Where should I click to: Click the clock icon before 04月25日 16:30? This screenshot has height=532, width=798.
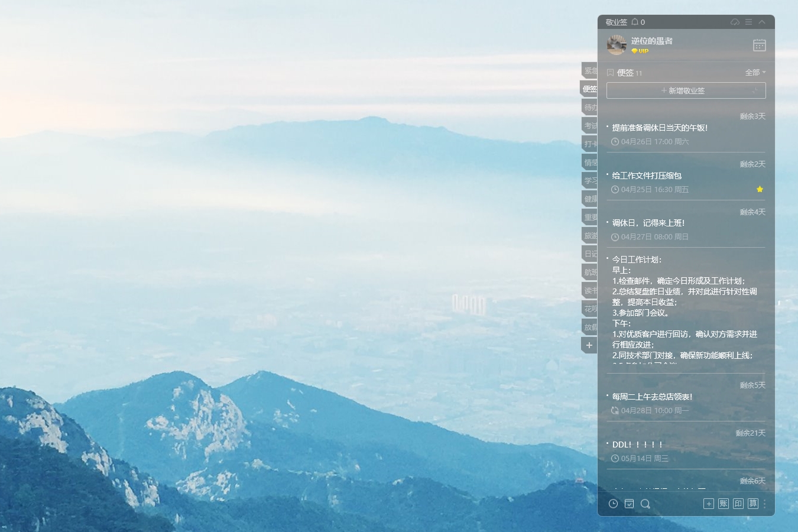click(615, 190)
